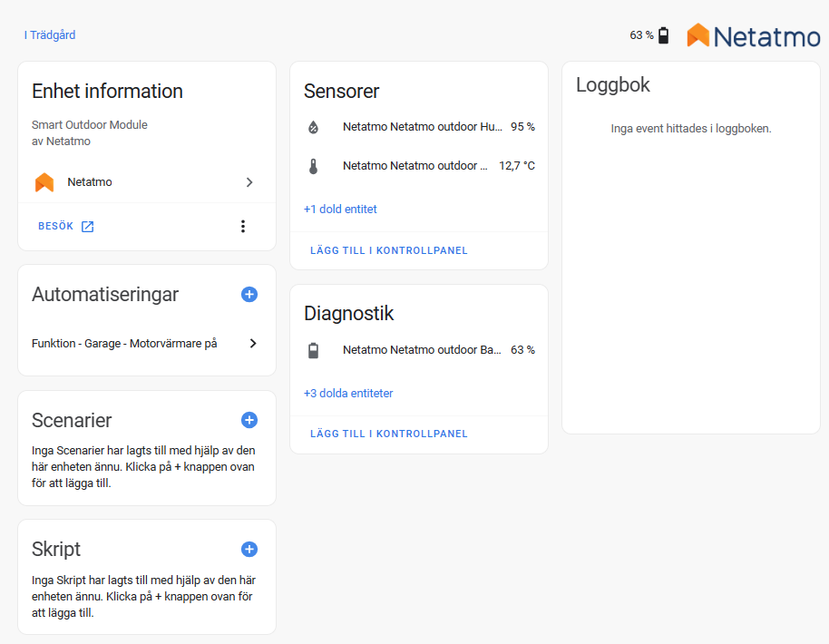Click the Skript card heading
This screenshot has height=644, width=829.
(x=56, y=550)
